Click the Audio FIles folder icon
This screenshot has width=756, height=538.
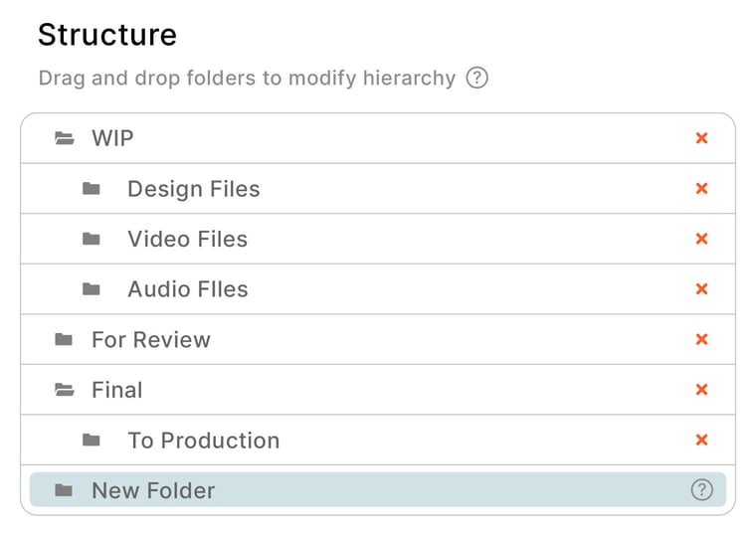point(92,289)
